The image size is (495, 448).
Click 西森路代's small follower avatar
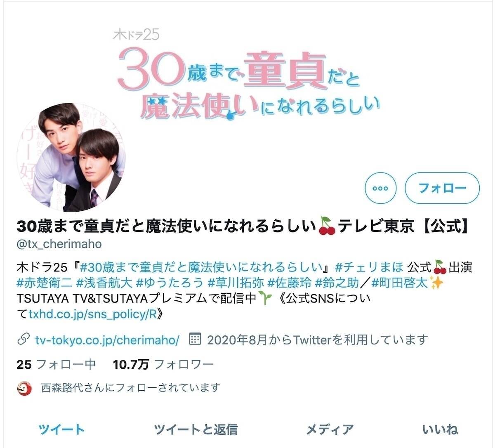coord(24,388)
